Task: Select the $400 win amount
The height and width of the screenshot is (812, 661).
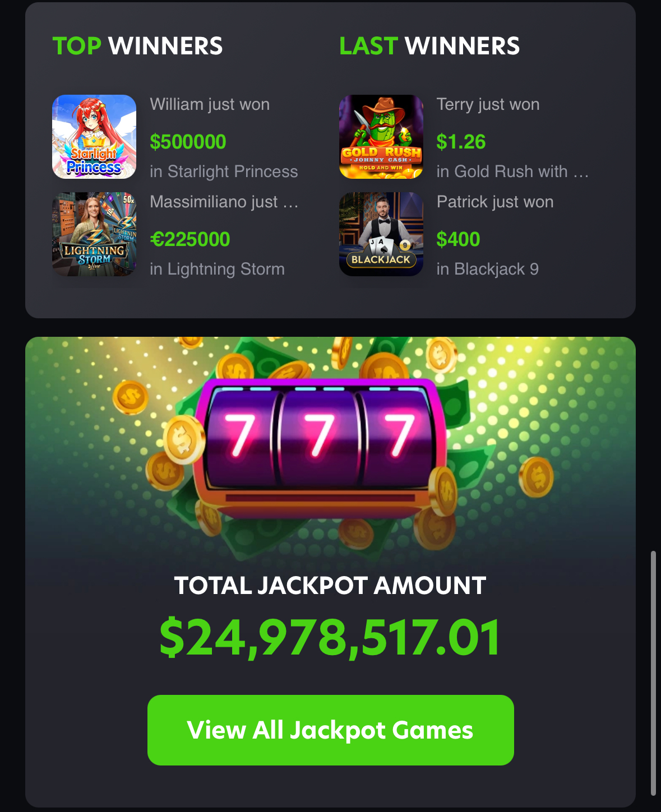Action: tap(458, 239)
